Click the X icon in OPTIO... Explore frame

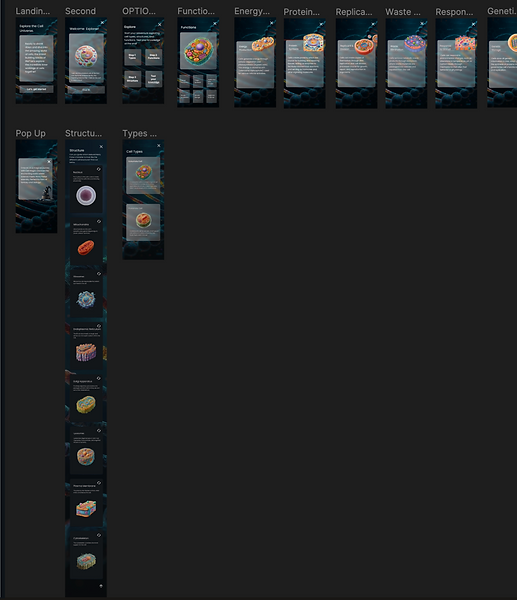160,24
